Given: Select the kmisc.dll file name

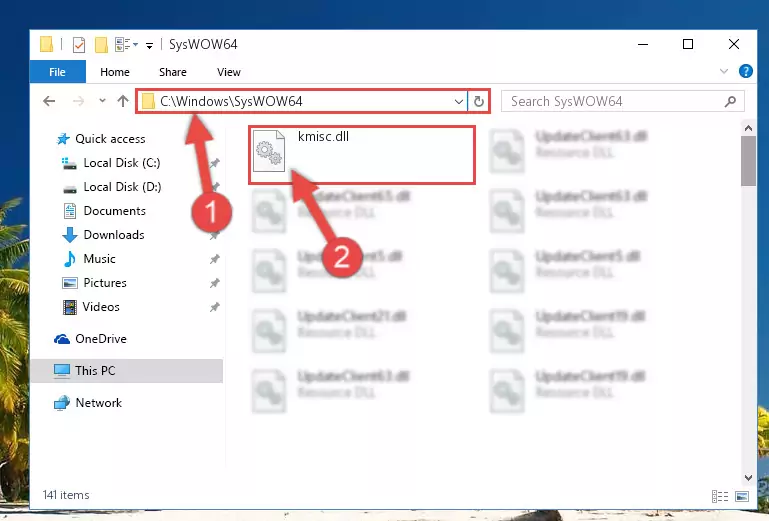Looking at the screenshot, I should coord(323,136).
